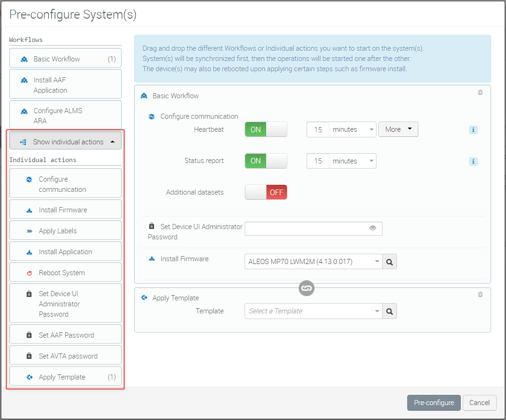
Task: Show password using the eye icon
Action: point(372,228)
